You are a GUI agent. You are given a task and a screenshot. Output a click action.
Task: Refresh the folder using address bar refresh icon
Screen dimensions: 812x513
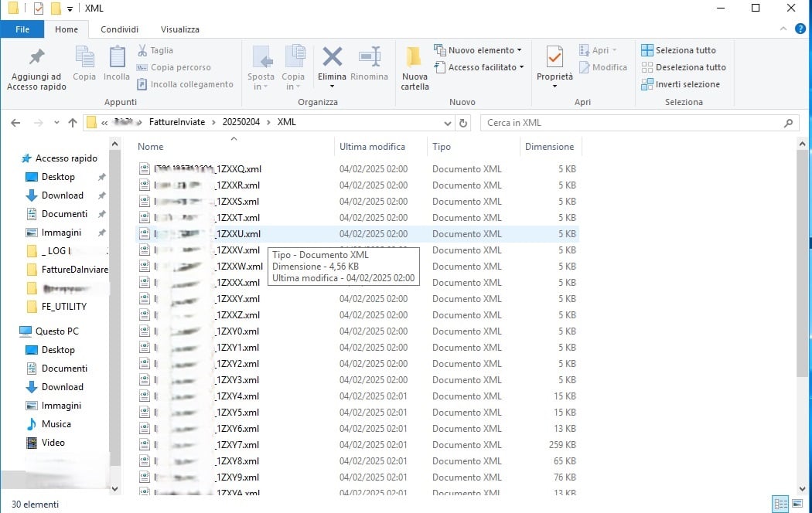click(463, 123)
